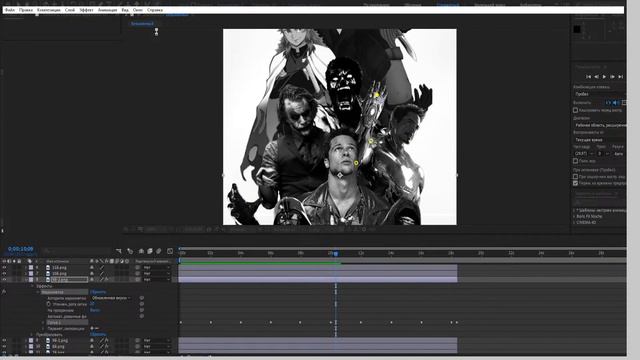Hide the 98-1.png layer with eye icon
This screenshot has height=360, width=640.
4,340
